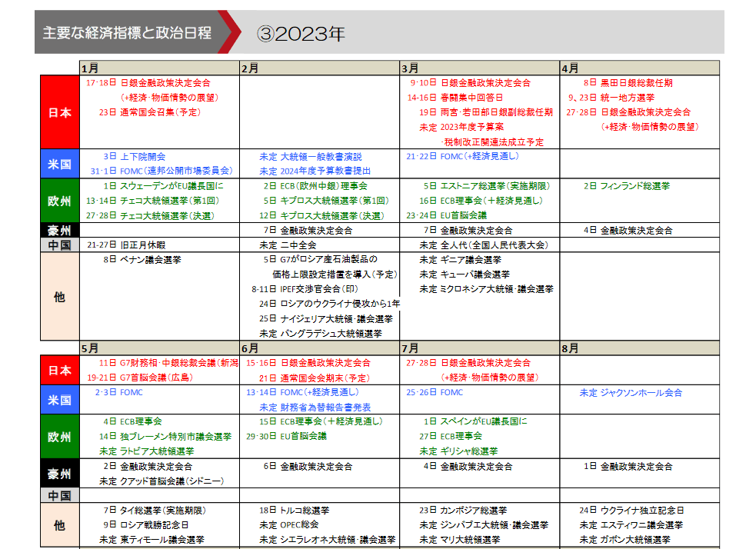
Task: Select the 旧正月休暇 entry
Action: [x=142, y=245]
